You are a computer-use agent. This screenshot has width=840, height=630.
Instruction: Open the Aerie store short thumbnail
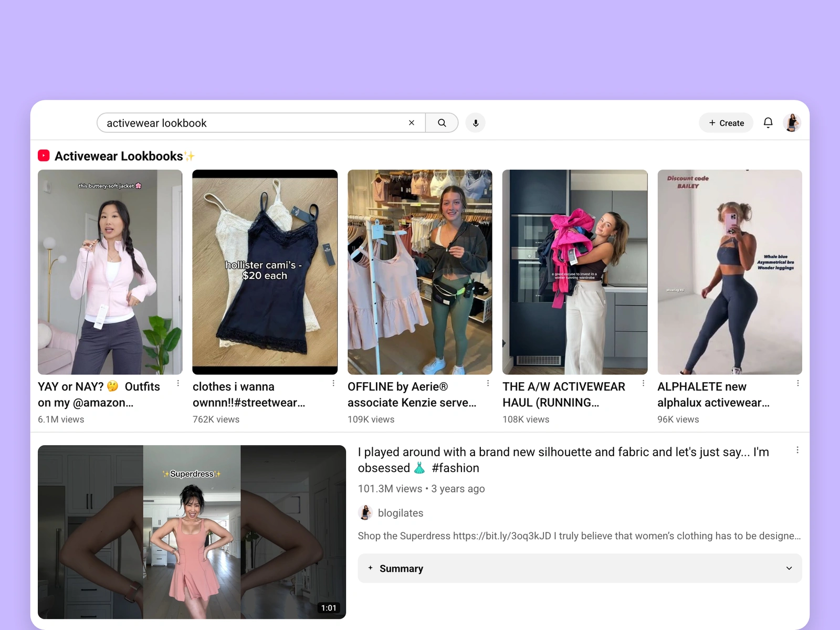click(420, 272)
